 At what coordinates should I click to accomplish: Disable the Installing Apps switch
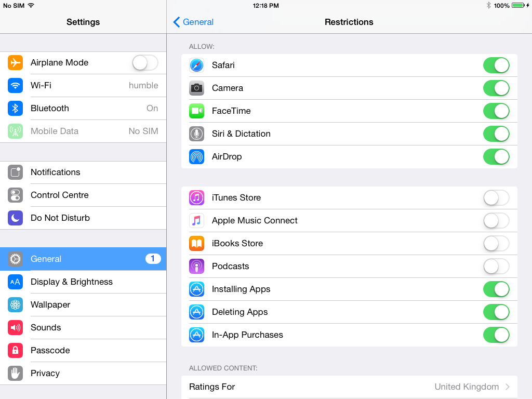click(x=496, y=289)
